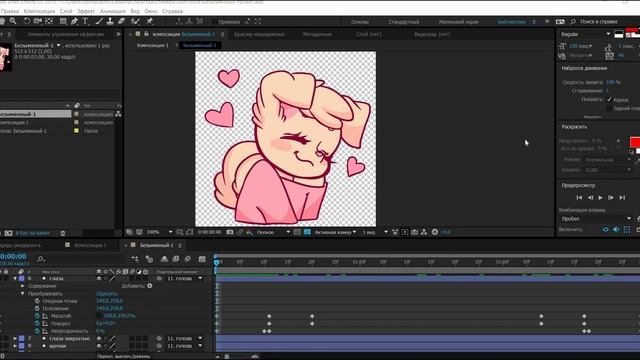
Task: Select the Puppet Pin tool
Action: coord(149,21)
